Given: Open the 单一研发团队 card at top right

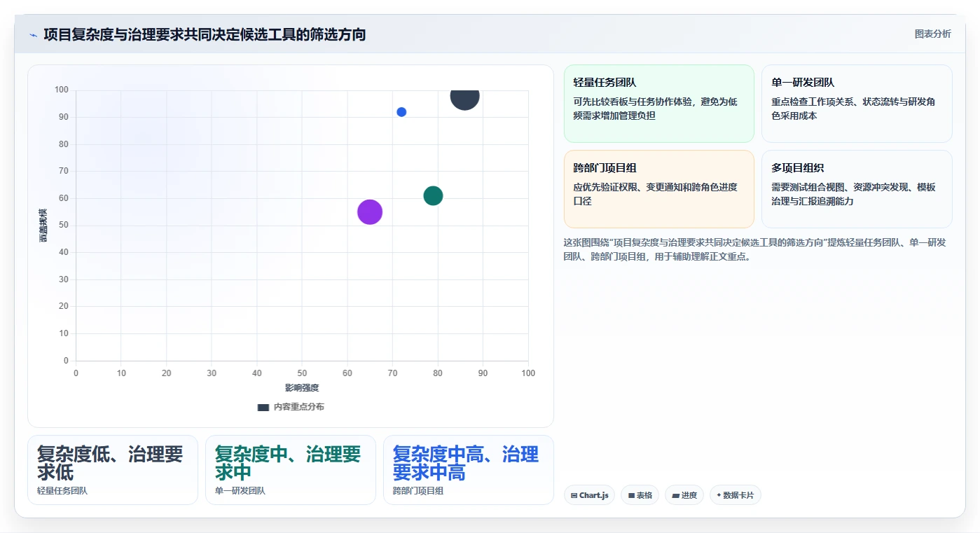Looking at the screenshot, I should pos(857,104).
